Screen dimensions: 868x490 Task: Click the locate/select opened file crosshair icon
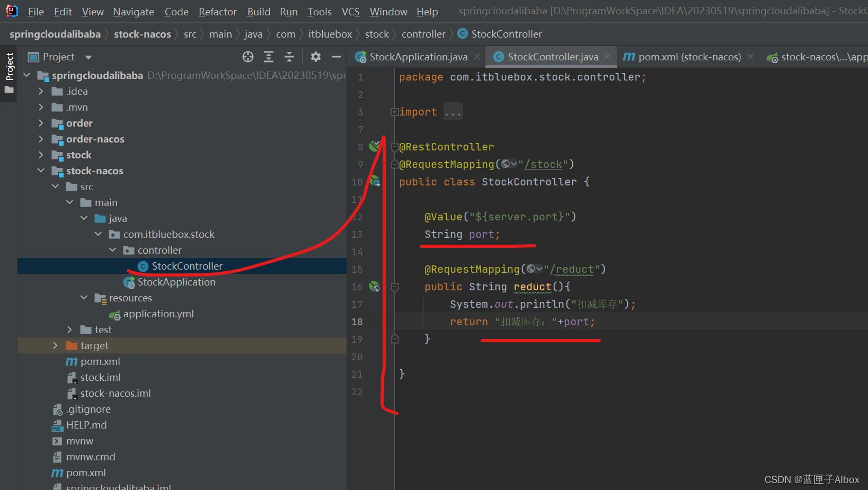pyautogui.click(x=248, y=57)
